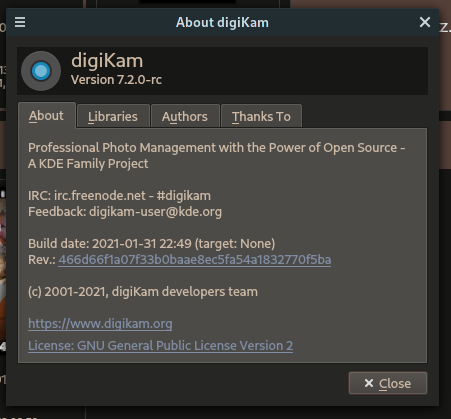Click the 'Build date: 2021-01-31 22:49' line
The image size is (451, 419).
click(x=152, y=244)
